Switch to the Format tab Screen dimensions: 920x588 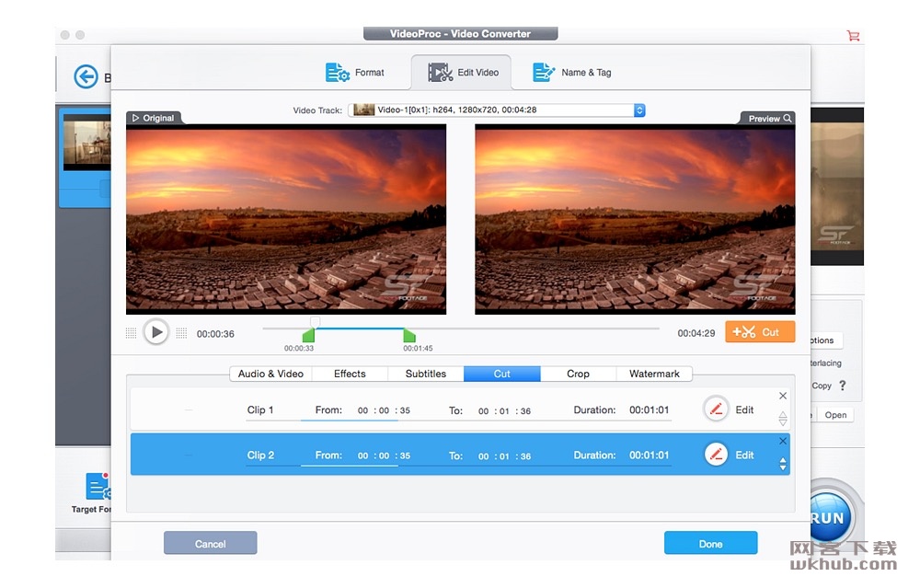(355, 72)
